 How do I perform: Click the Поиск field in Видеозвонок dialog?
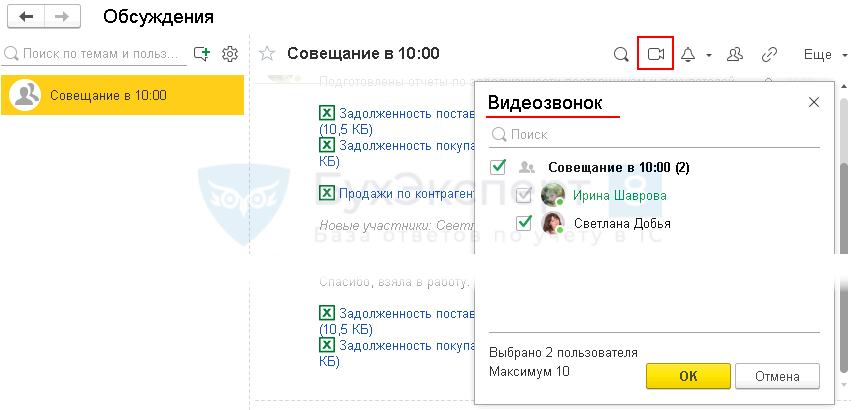point(654,134)
